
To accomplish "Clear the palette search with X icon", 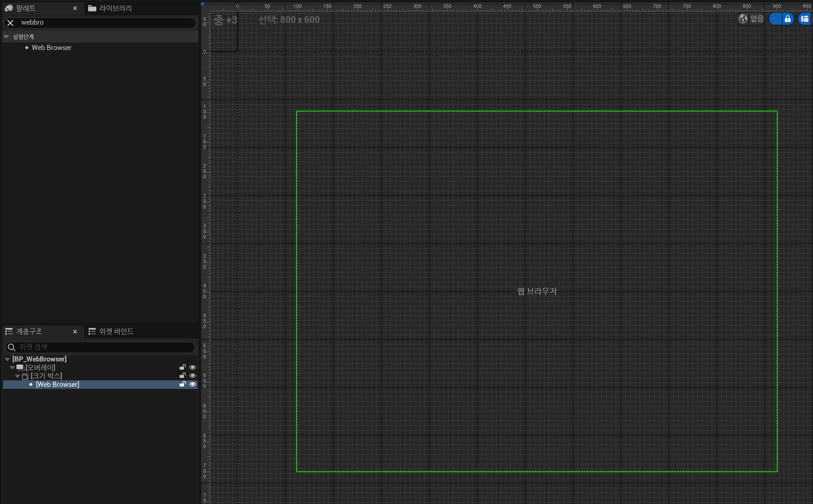I will 10,23.
